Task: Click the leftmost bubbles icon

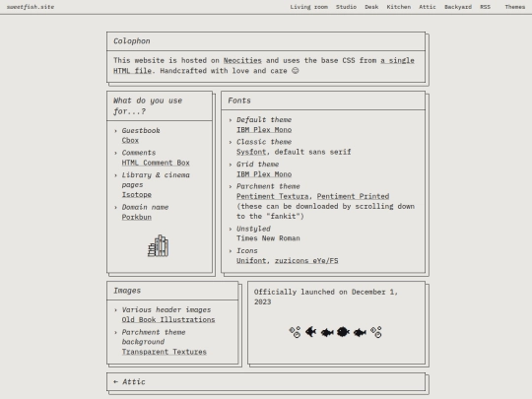Action: point(295,332)
